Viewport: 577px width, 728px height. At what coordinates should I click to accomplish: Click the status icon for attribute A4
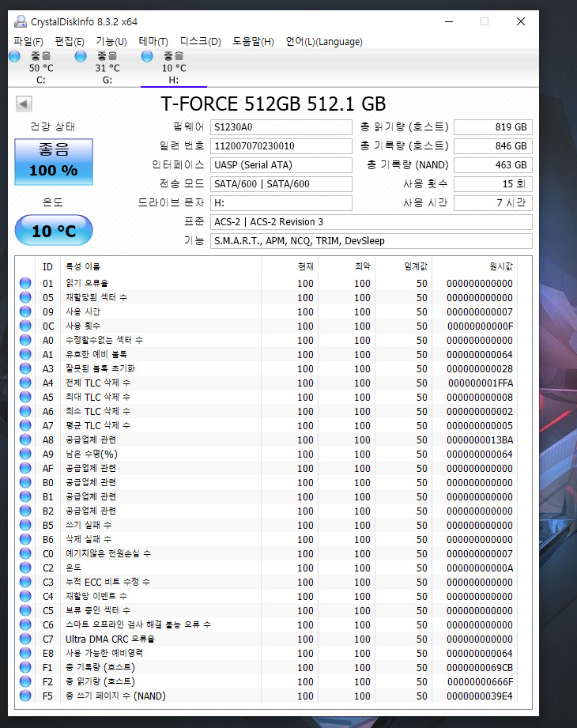point(25,383)
